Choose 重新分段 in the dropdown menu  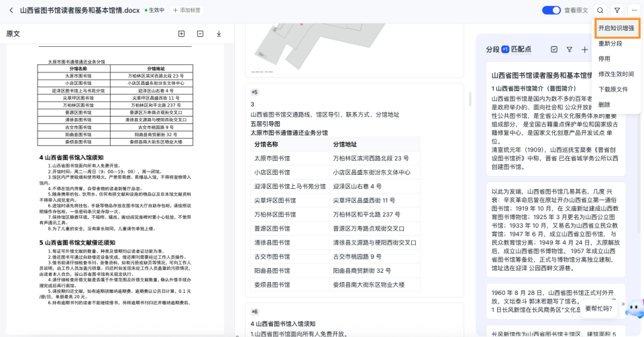tap(610, 44)
